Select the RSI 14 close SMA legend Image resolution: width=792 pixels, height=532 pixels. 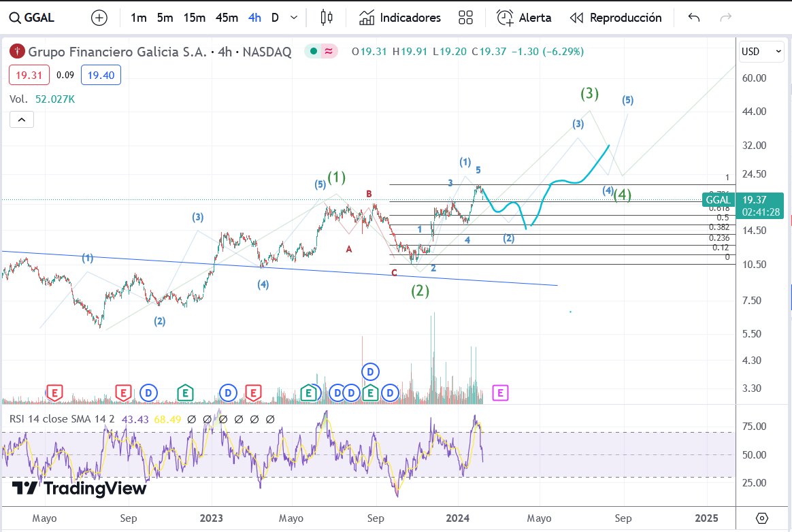(62, 419)
